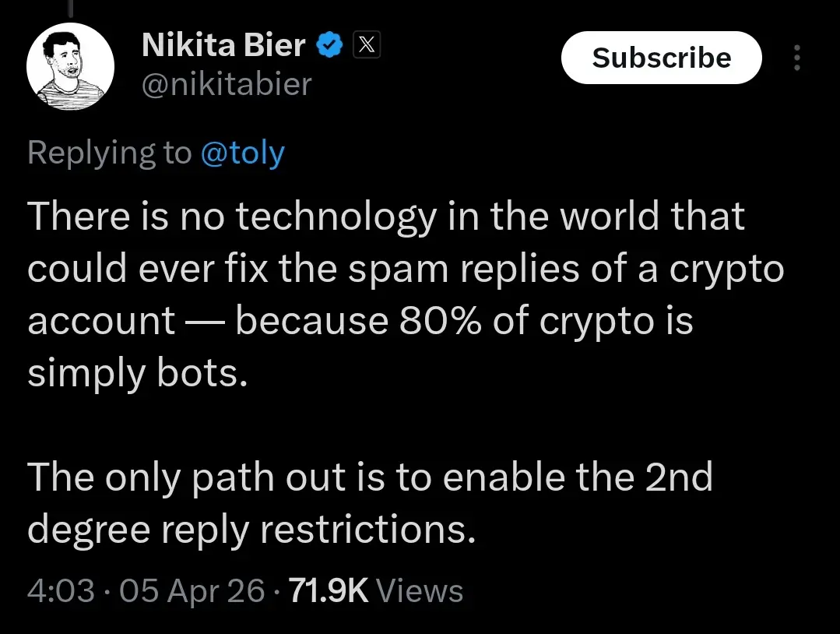Open the three-dot more options menu
This screenshot has width=840, height=634.
pyautogui.click(x=796, y=58)
